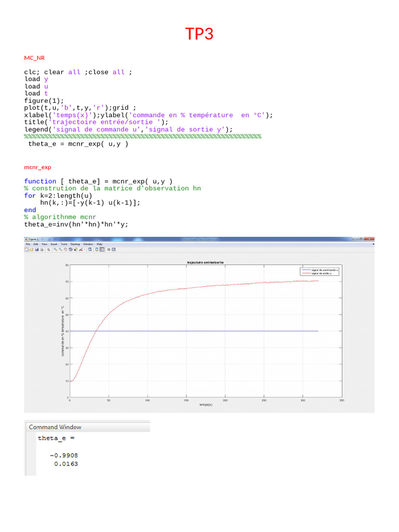
Task: Click the Save Figure floppy disk icon
Action: 37,249
